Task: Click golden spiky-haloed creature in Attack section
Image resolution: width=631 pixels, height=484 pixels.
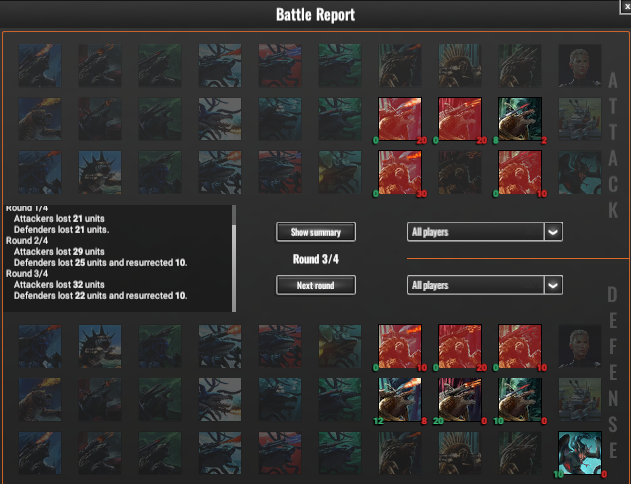Action: [x=460, y=66]
